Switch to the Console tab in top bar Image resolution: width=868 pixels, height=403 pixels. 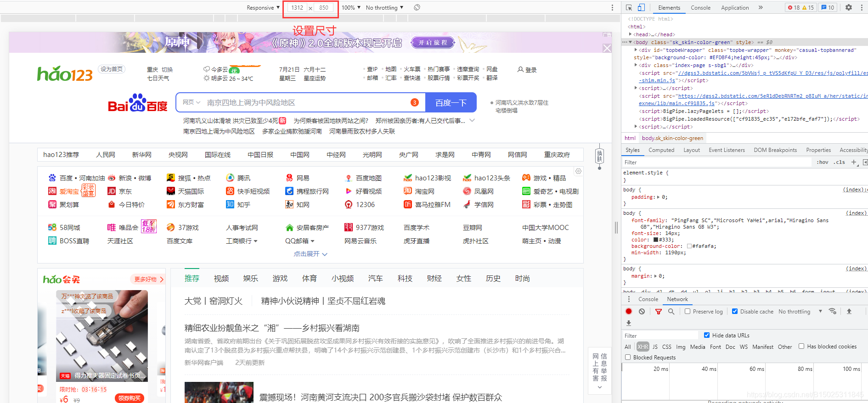click(x=700, y=7)
